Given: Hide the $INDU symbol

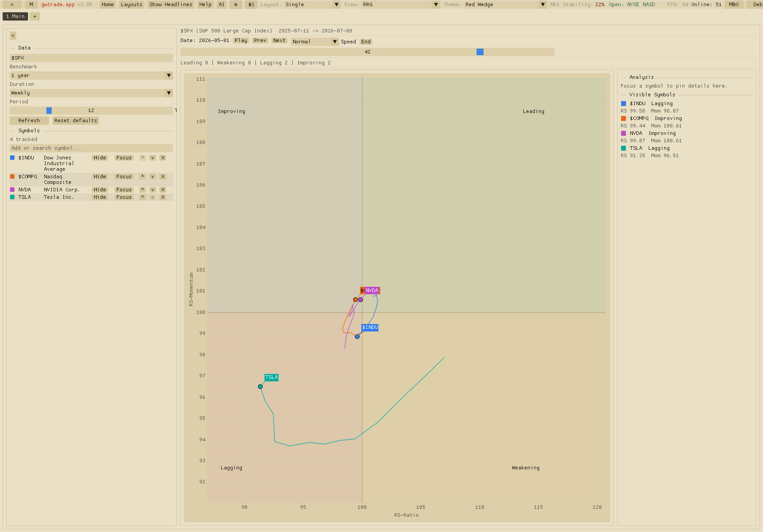Looking at the screenshot, I should click(100, 158).
